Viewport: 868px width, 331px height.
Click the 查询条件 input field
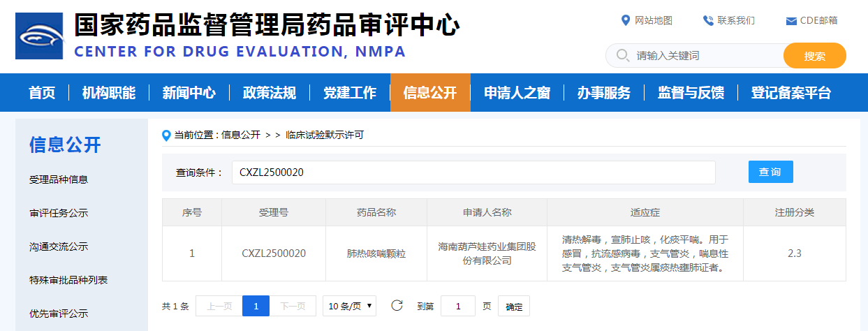[473, 172]
